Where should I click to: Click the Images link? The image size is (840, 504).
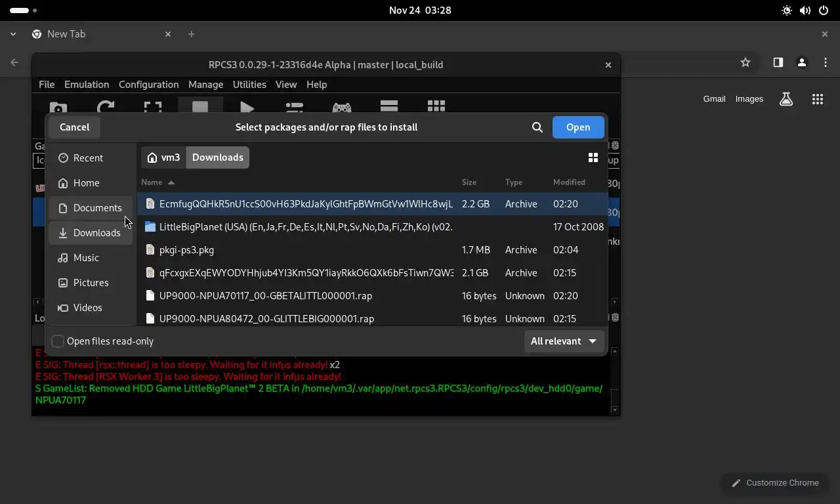[x=749, y=99]
